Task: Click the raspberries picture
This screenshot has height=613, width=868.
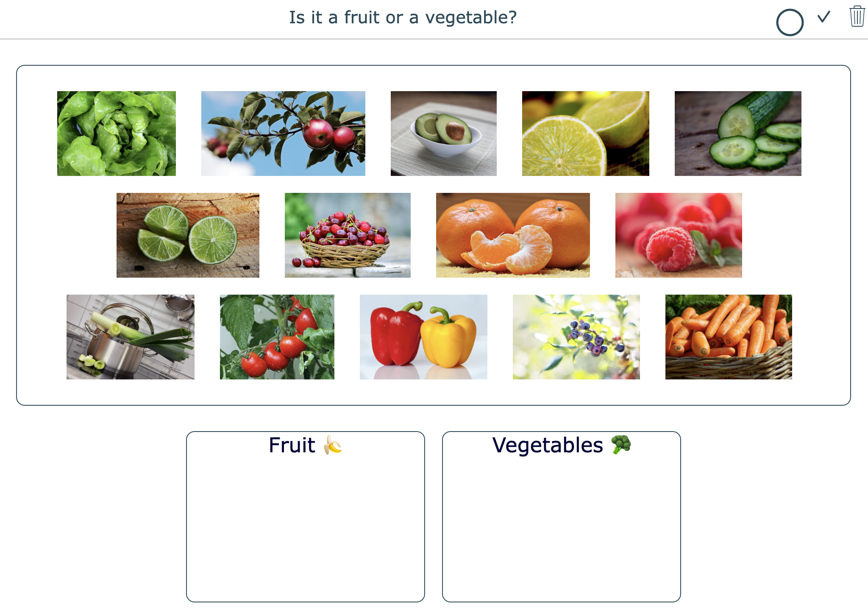Action: [679, 235]
